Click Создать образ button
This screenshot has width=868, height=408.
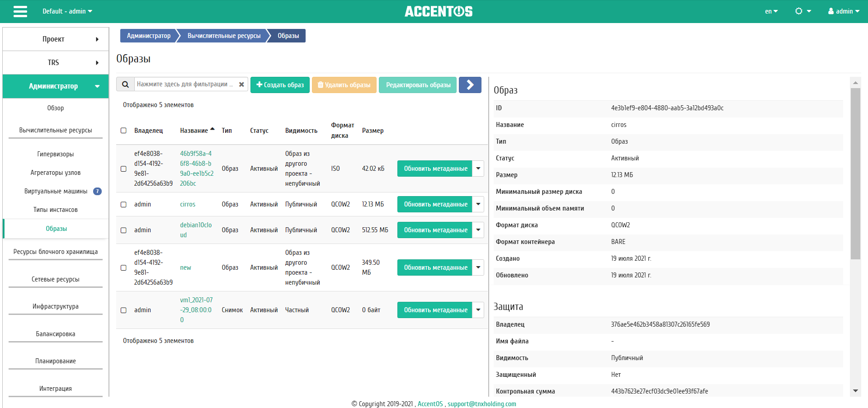(x=280, y=85)
